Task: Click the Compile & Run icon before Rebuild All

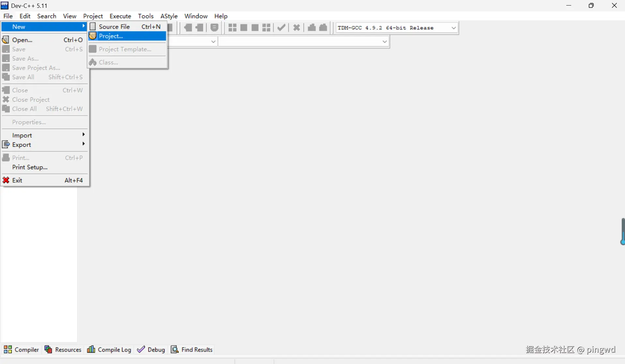Action: [255, 28]
